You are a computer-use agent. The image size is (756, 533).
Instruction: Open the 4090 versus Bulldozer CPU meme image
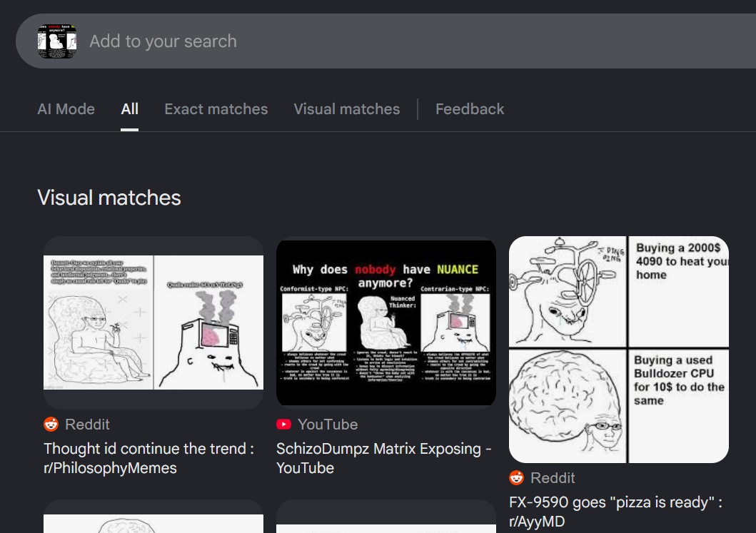tap(619, 350)
